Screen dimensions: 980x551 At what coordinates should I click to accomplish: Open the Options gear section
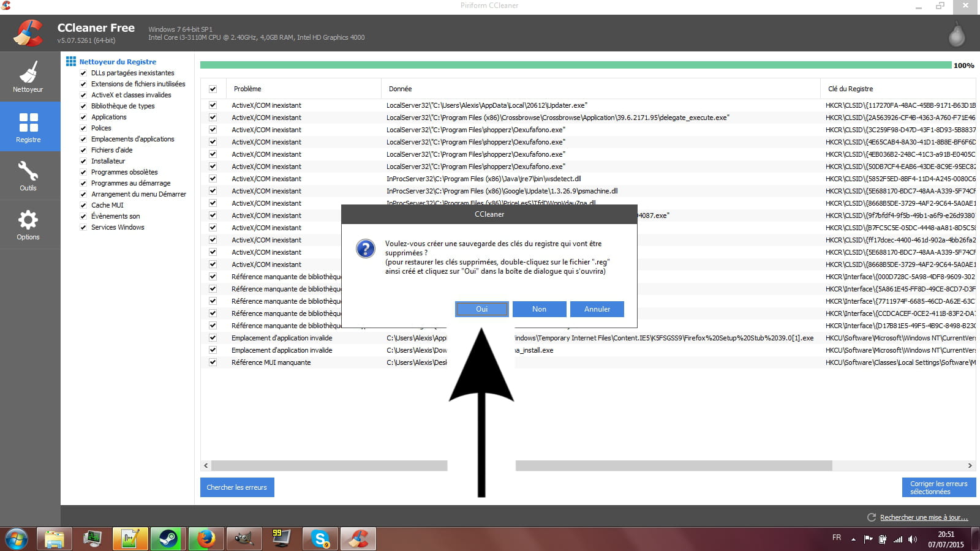[29, 225]
